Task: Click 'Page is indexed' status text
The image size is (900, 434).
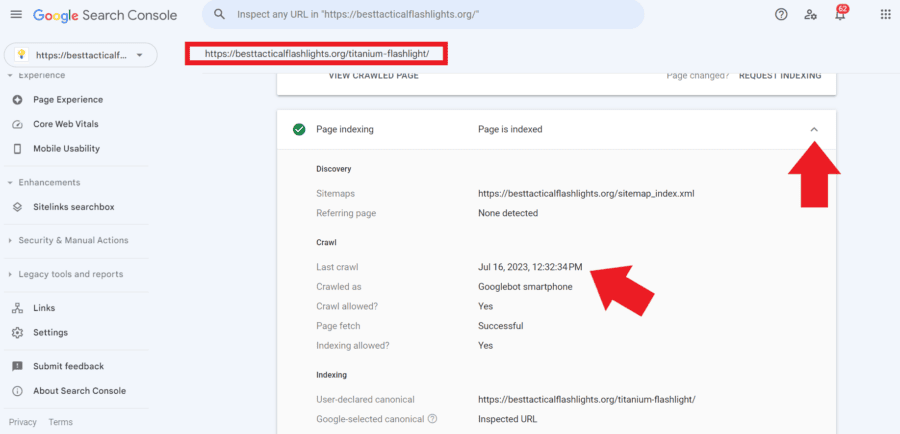Action: coord(510,130)
